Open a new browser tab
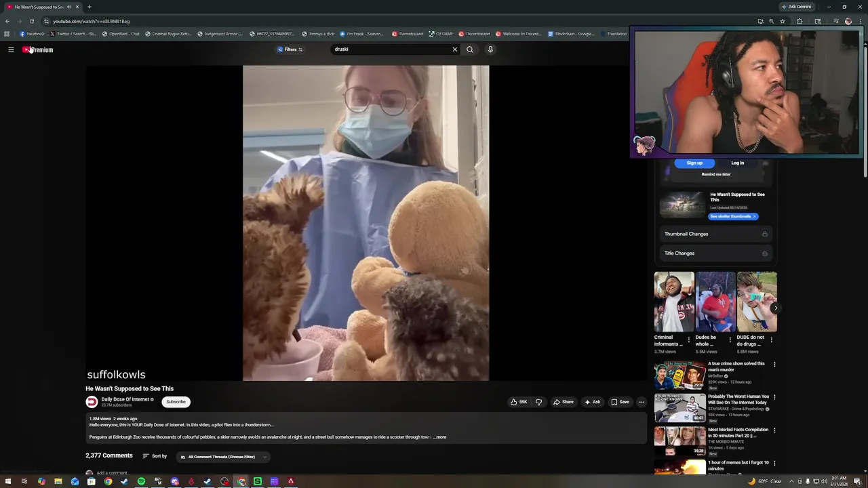Screen dimensions: 868x488 [x=89, y=7]
